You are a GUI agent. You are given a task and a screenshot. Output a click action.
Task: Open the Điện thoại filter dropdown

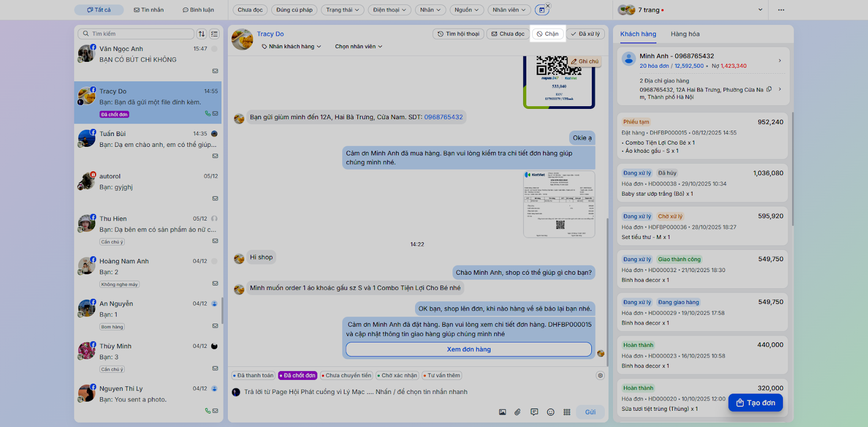(390, 10)
